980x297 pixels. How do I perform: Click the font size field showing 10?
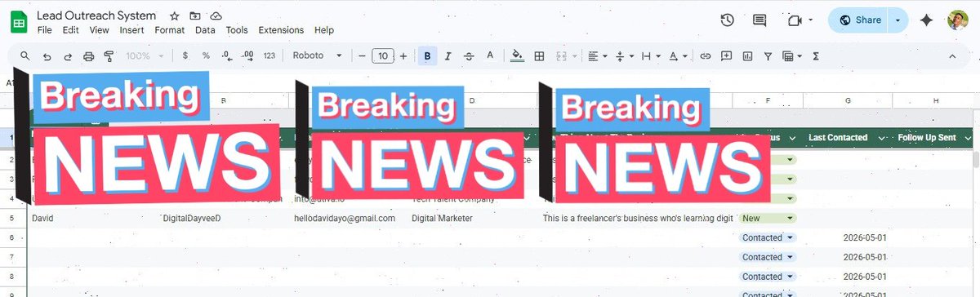[x=382, y=56]
